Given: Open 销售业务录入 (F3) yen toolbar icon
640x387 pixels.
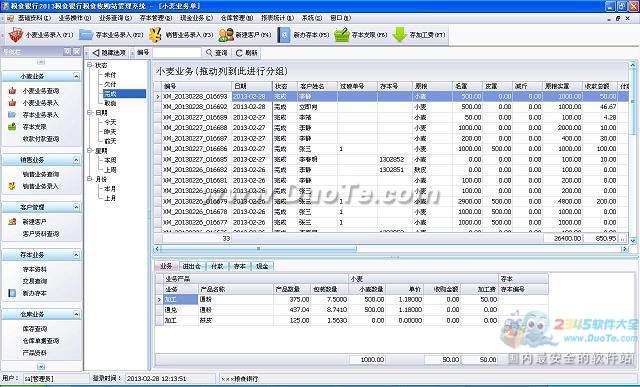Looking at the screenshot, I should coord(155,35).
